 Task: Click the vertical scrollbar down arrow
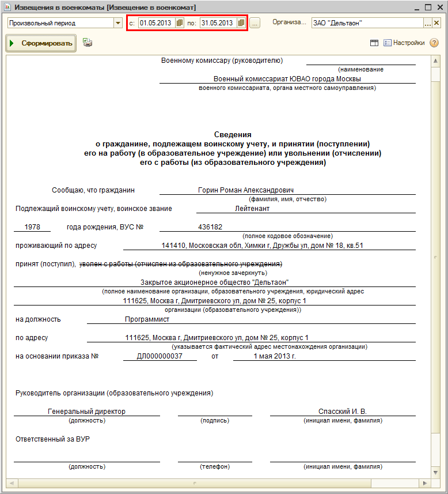[435, 472]
